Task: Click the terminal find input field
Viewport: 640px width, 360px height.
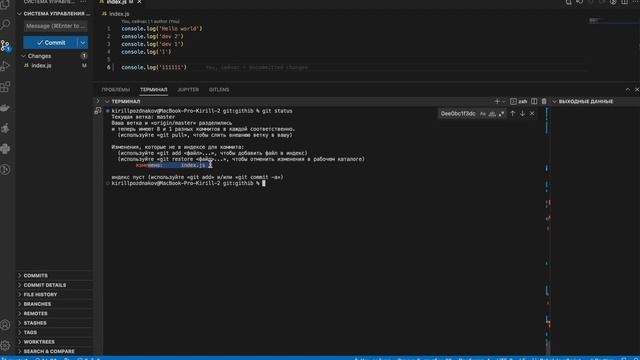Action: [x=458, y=114]
